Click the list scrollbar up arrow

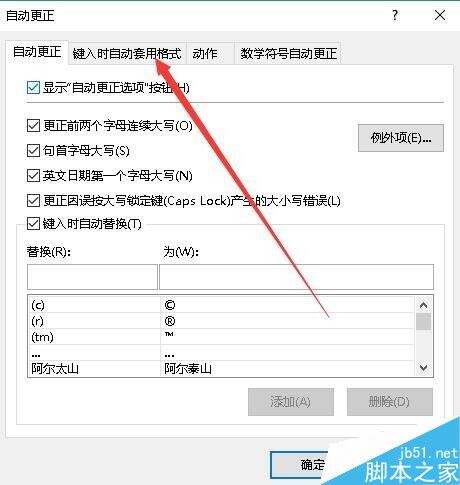(424, 305)
